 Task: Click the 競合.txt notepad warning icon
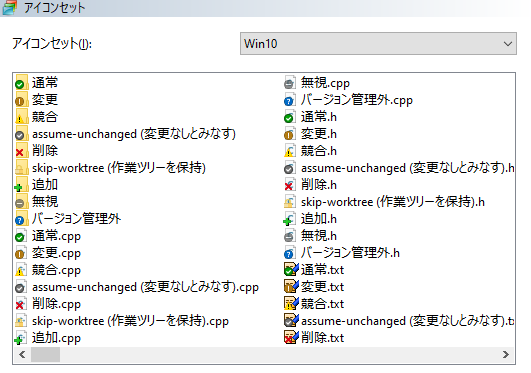291,304
